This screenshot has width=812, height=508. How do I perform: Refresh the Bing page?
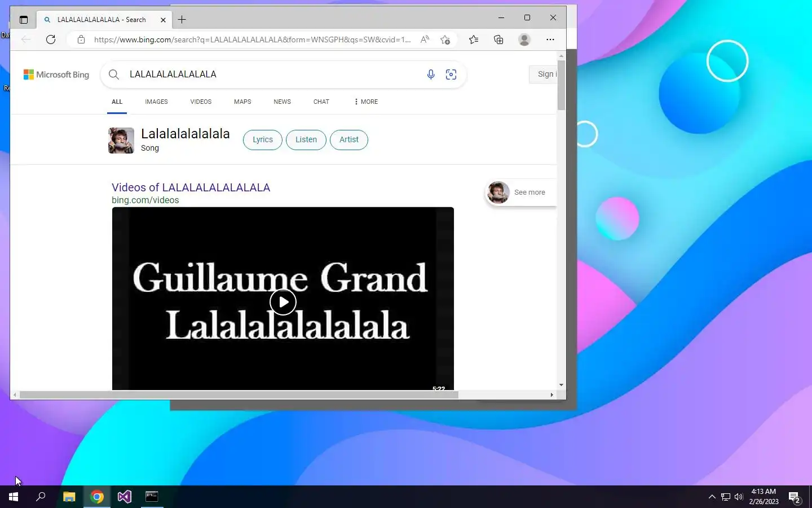[51, 40]
